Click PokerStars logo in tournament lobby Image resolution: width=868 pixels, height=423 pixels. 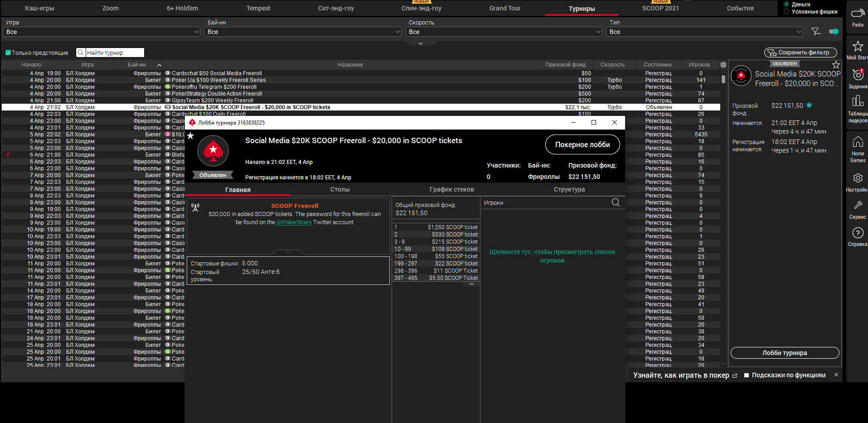coord(213,151)
